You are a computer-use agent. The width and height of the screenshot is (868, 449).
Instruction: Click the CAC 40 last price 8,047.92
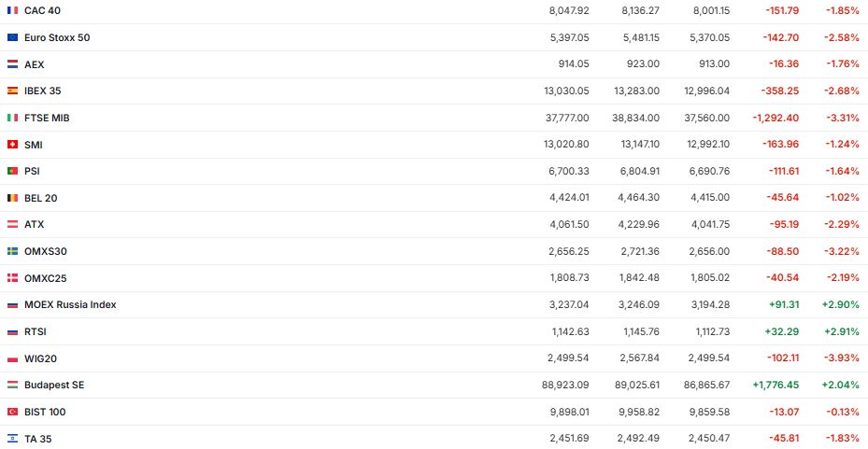click(569, 10)
